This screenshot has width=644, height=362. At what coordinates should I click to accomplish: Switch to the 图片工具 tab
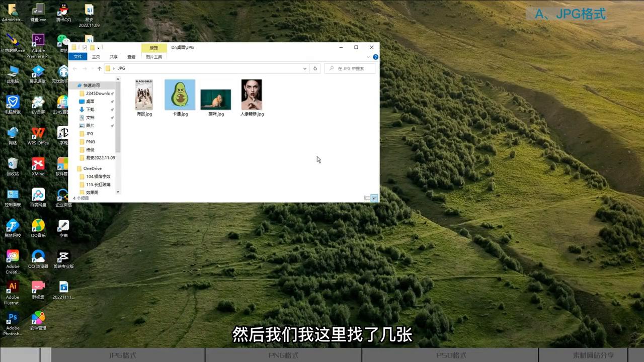153,57
